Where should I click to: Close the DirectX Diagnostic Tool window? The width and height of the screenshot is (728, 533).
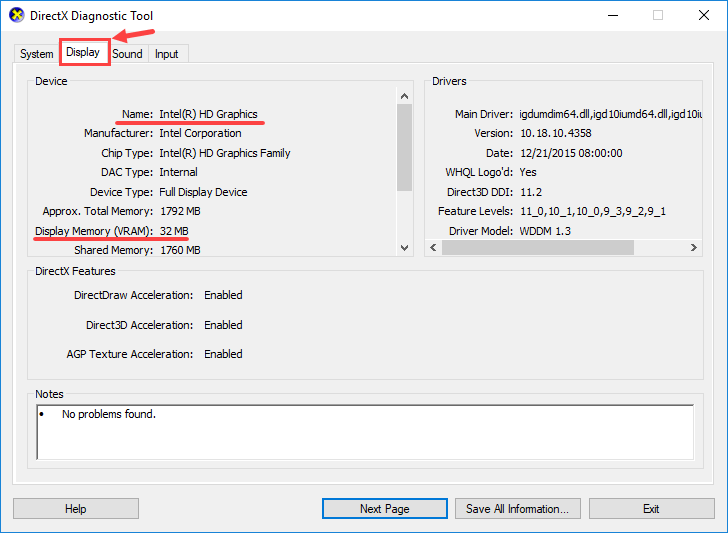704,15
